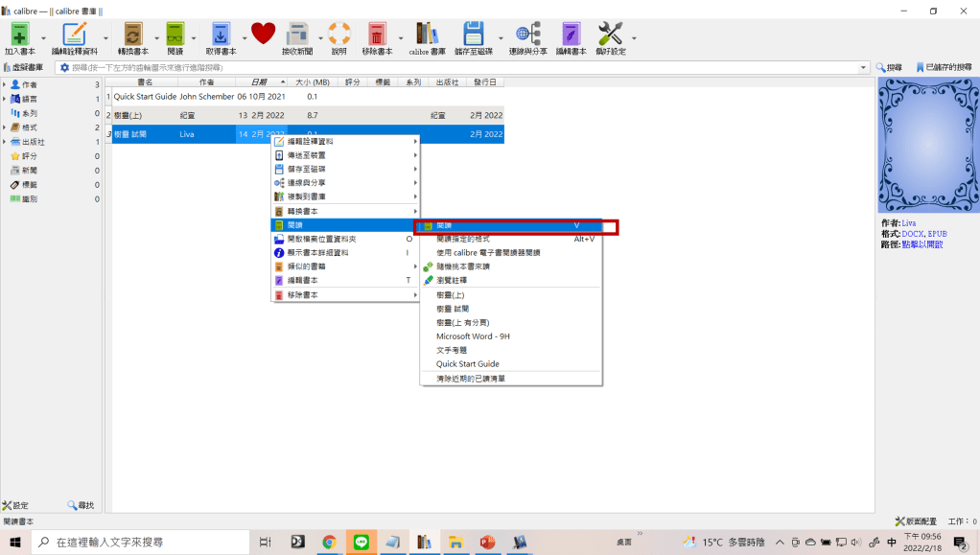Click the 編輯書本 (Edit book) toolbar icon
This screenshot has height=555, width=980.
click(x=572, y=35)
